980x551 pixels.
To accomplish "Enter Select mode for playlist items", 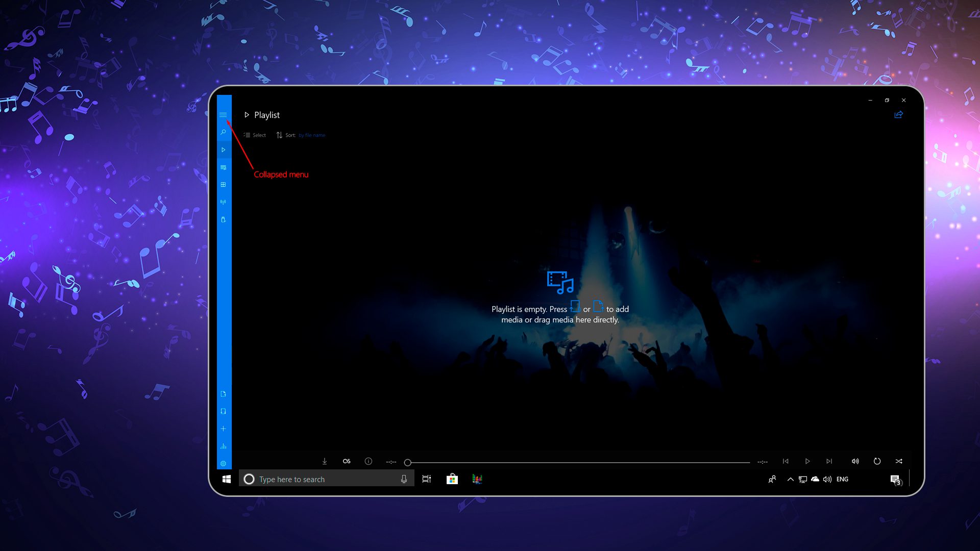I will 254,135.
